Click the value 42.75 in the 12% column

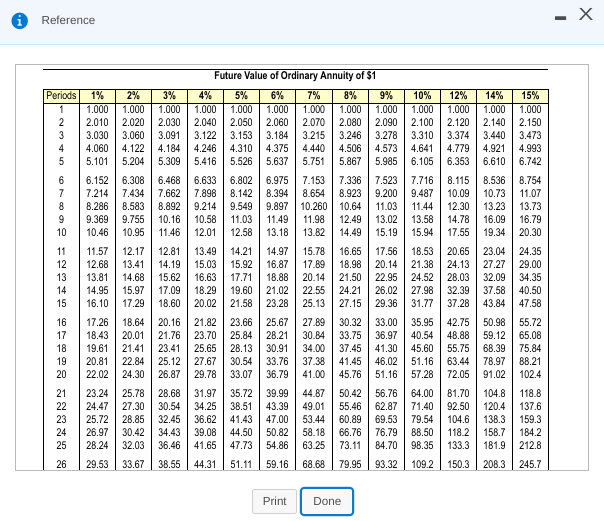click(x=458, y=322)
